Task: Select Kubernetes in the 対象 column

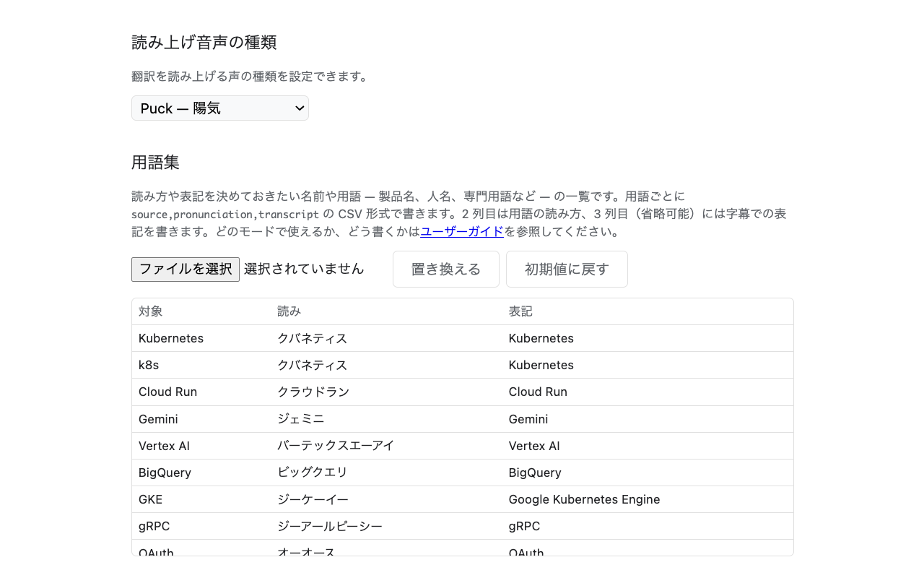Action: tap(171, 338)
